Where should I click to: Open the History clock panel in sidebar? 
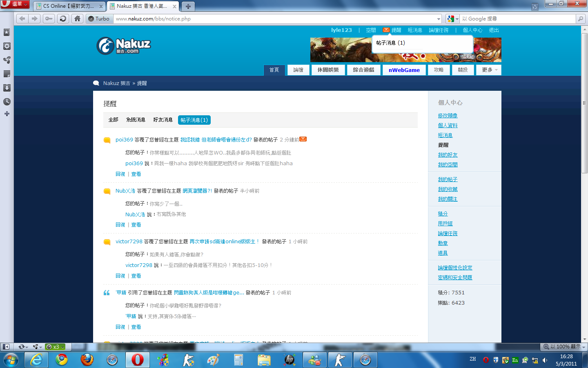tap(7, 102)
